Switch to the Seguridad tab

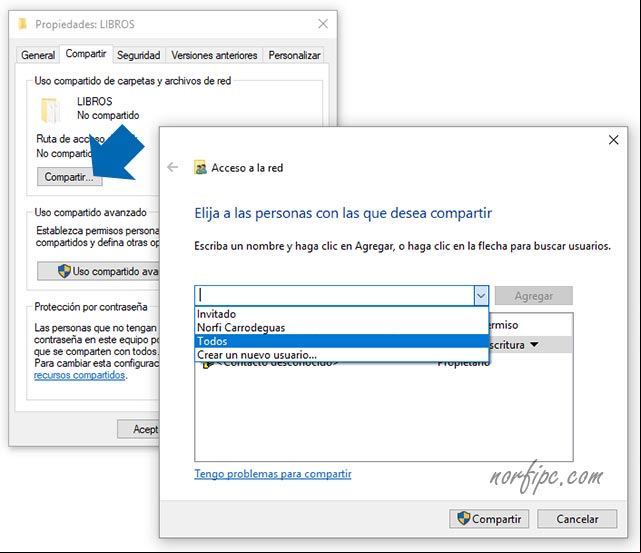tap(139, 55)
